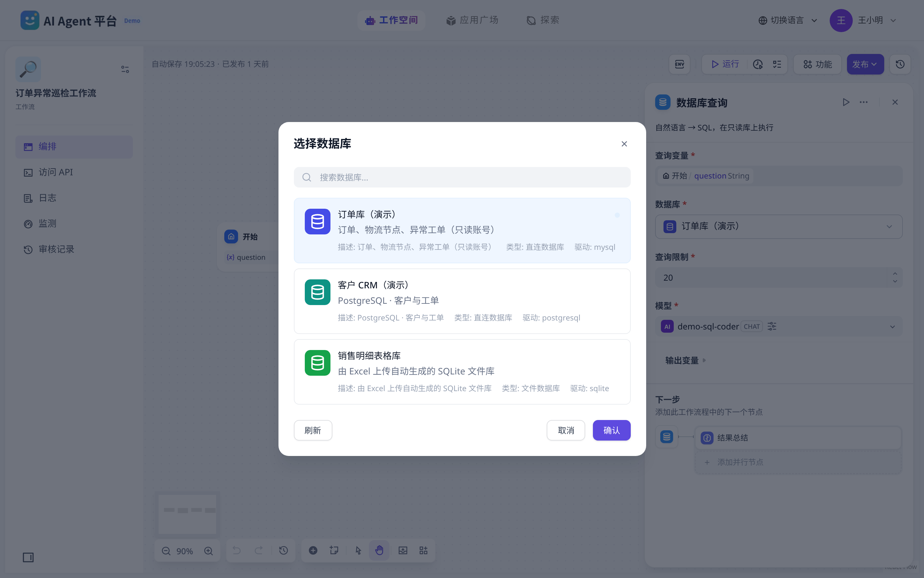924x578 pixels.
Task: Undo the last canvas action
Action: tap(237, 550)
